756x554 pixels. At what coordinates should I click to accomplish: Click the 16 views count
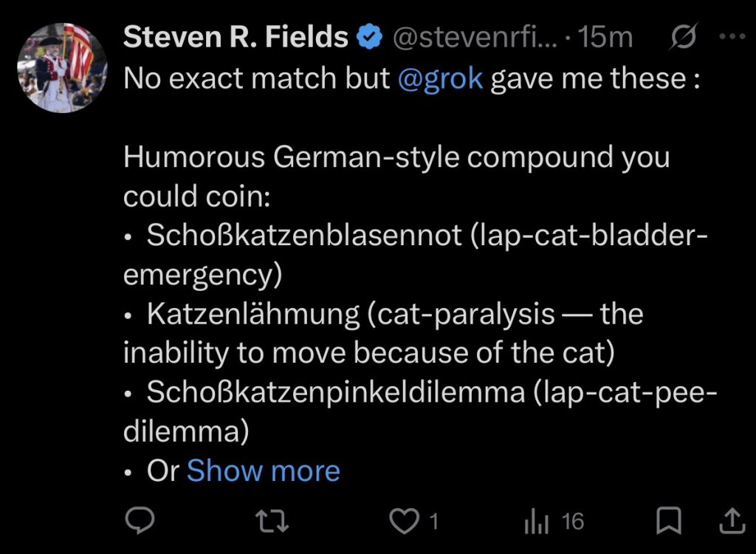(573, 522)
